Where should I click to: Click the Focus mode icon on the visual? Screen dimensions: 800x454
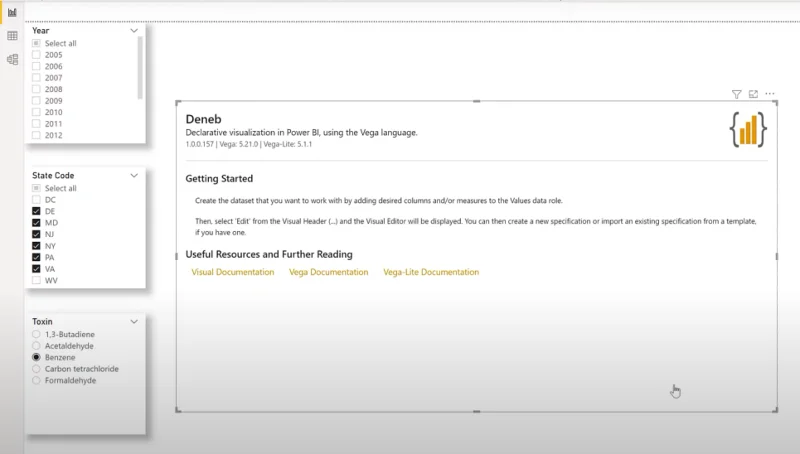(x=753, y=94)
